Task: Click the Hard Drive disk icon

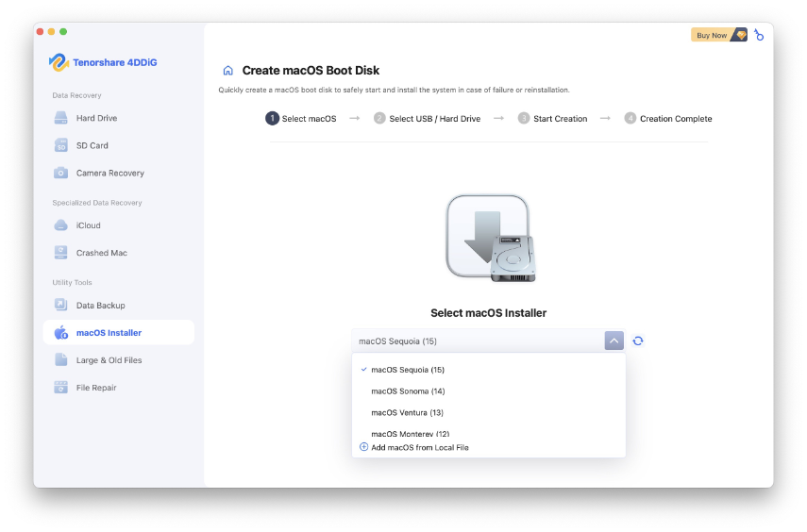Action: [60, 118]
